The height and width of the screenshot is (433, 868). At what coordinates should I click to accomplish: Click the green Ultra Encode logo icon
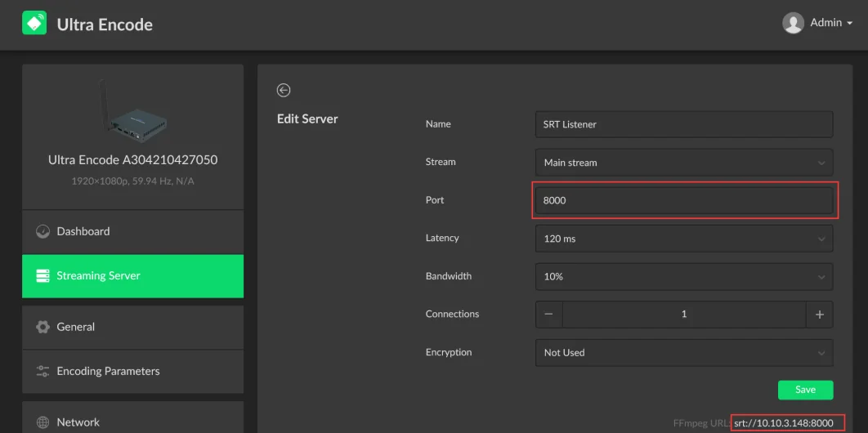(x=34, y=23)
